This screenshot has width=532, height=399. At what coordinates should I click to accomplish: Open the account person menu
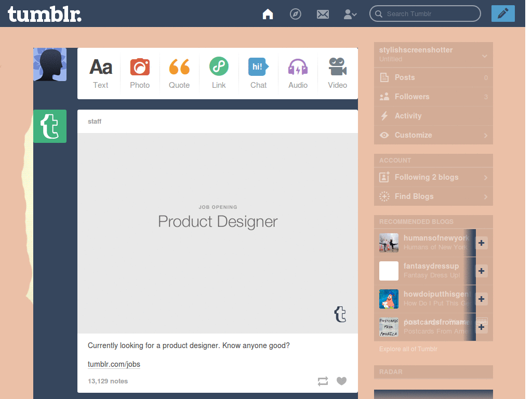[350, 14]
